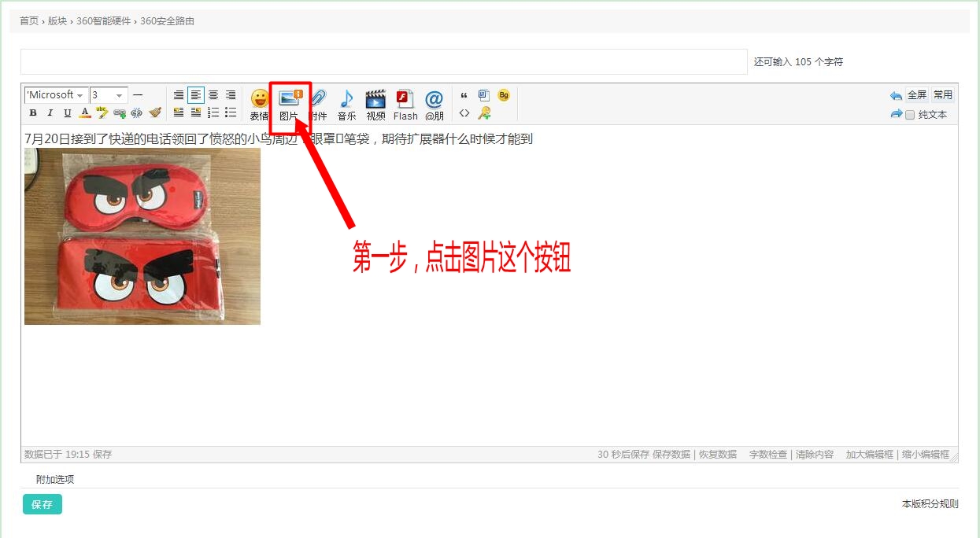Insert a code block with <> icon
This screenshot has height=538, width=980.
click(x=464, y=113)
